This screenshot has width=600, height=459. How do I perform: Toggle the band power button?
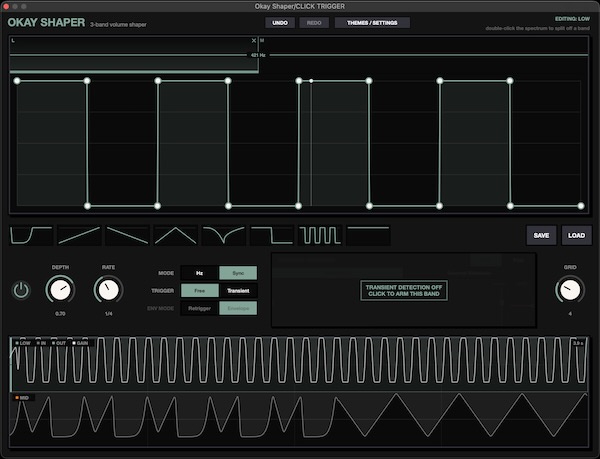[x=21, y=290]
